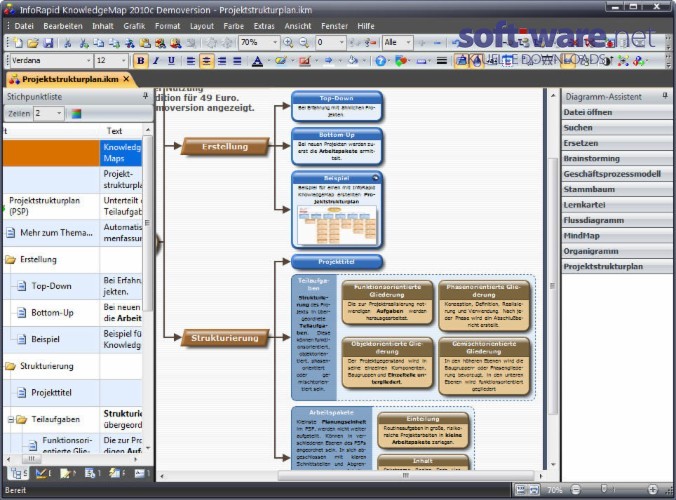Click the color palette swatch beside Zeilen

[76, 114]
